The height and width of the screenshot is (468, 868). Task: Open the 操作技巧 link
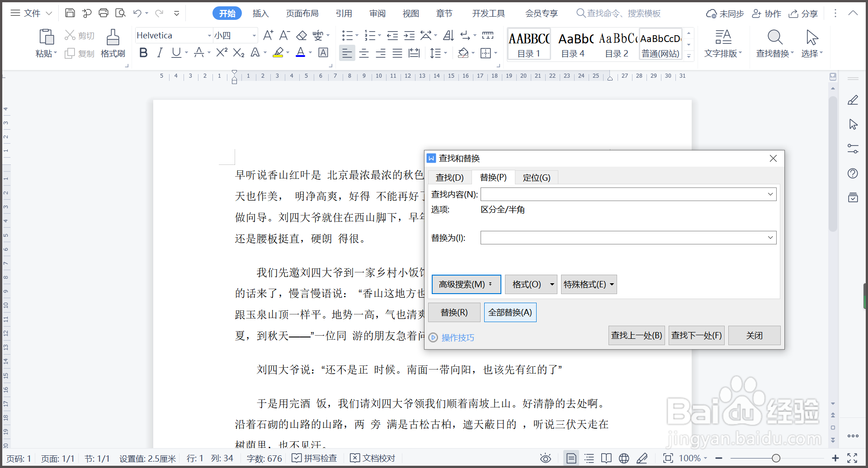[458, 337]
